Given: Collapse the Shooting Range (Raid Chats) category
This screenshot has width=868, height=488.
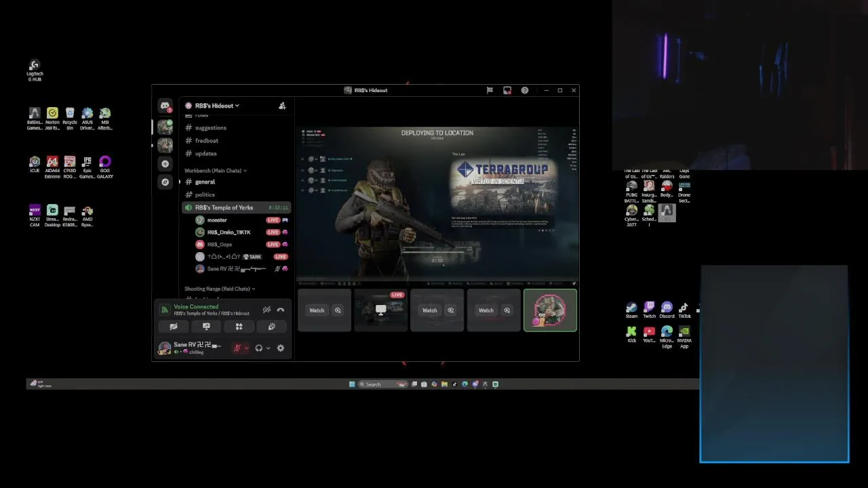Looking at the screenshot, I should point(220,289).
